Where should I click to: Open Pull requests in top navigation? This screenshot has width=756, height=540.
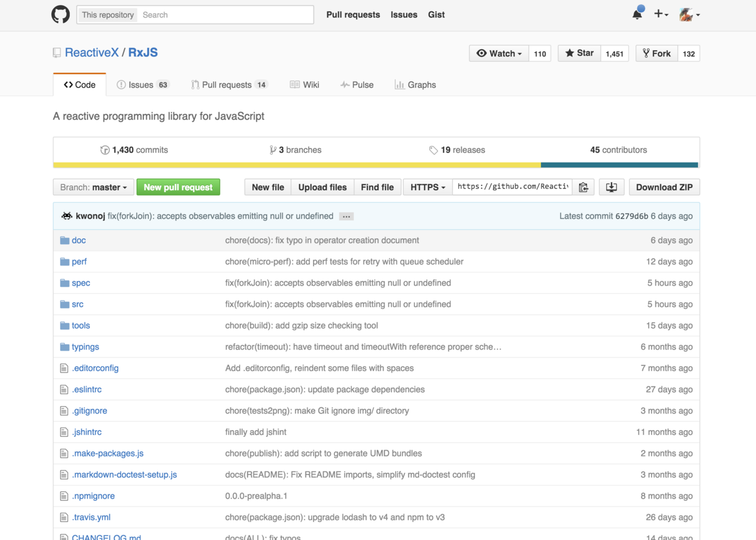353,14
